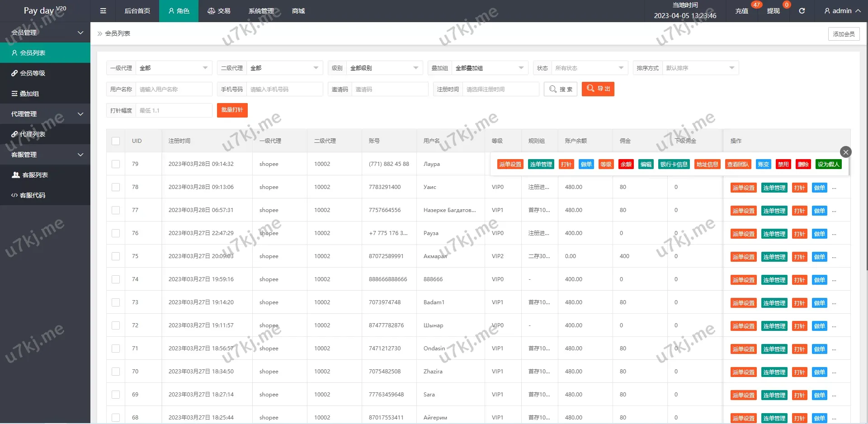Viewport: 868px width, 424px height.
Task: Switch to the trading top menu
Action: point(219,11)
